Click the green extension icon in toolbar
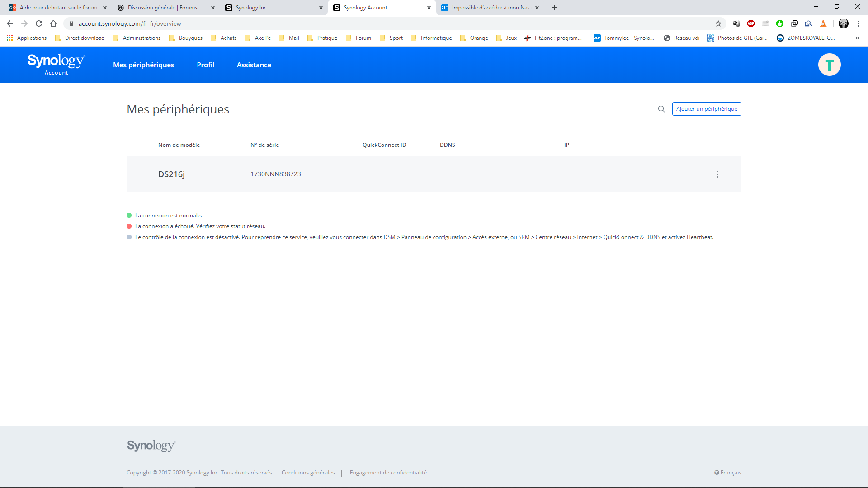The image size is (868, 488). tap(780, 23)
